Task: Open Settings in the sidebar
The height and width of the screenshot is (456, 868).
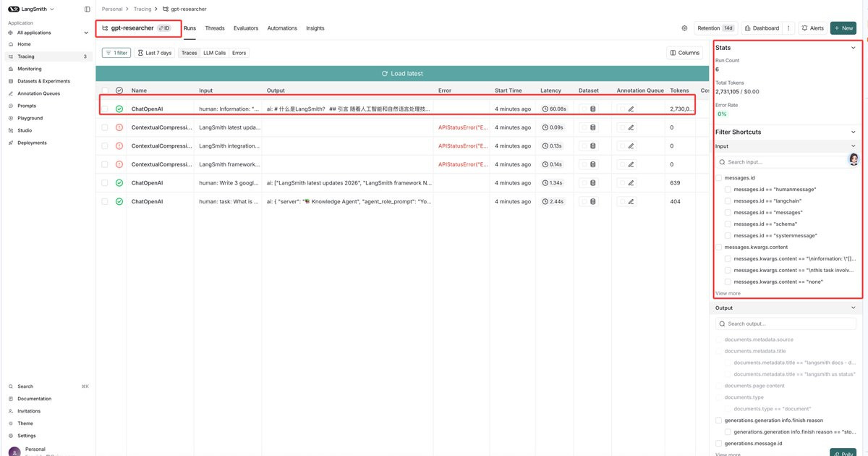Action: (x=26, y=436)
